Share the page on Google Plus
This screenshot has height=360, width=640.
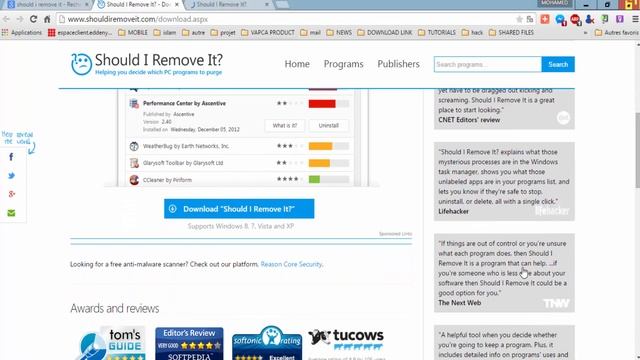11,194
